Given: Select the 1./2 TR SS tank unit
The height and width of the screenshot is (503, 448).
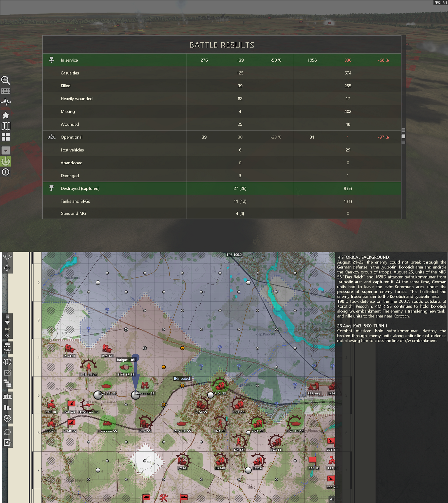Looking at the screenshot, I should tap(295, 424).
